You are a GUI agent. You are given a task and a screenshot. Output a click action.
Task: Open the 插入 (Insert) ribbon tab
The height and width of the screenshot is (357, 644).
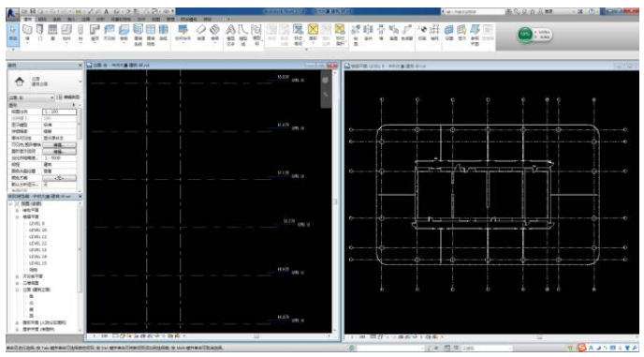click(71, 19)
